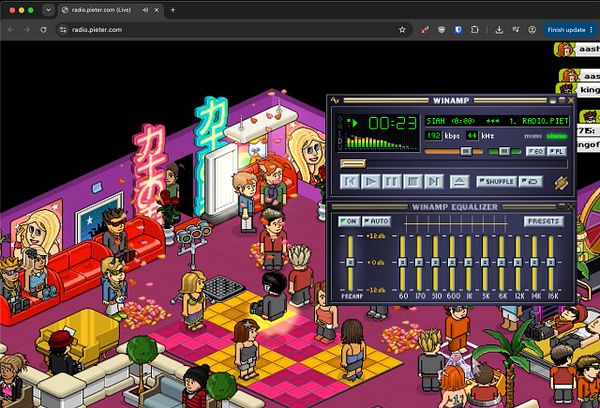Screen dimensions: 600x408
Task: Click the 6K equalizer band slider
Action: [501, 263]
